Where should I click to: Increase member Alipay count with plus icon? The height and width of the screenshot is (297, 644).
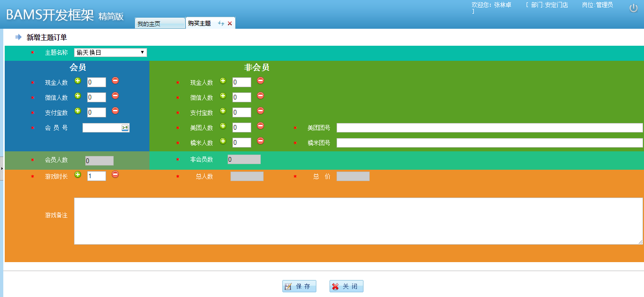[x=78, y=111]
